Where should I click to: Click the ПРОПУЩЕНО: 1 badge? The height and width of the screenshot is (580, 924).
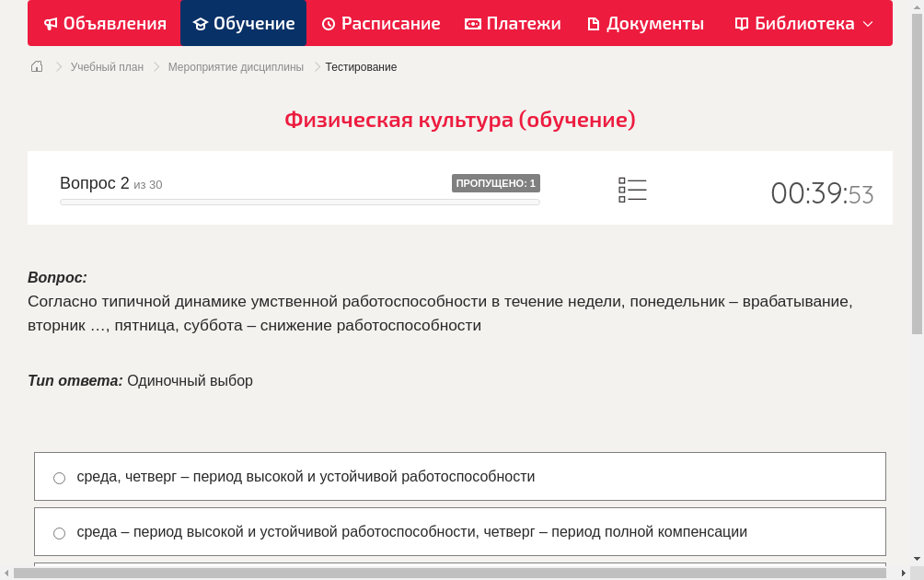click(496, 182)
